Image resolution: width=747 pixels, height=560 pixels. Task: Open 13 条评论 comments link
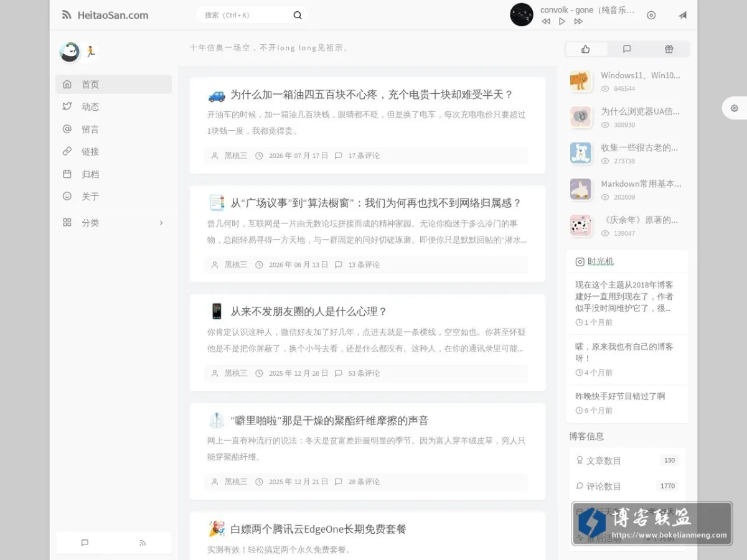(x=364, y=264)
